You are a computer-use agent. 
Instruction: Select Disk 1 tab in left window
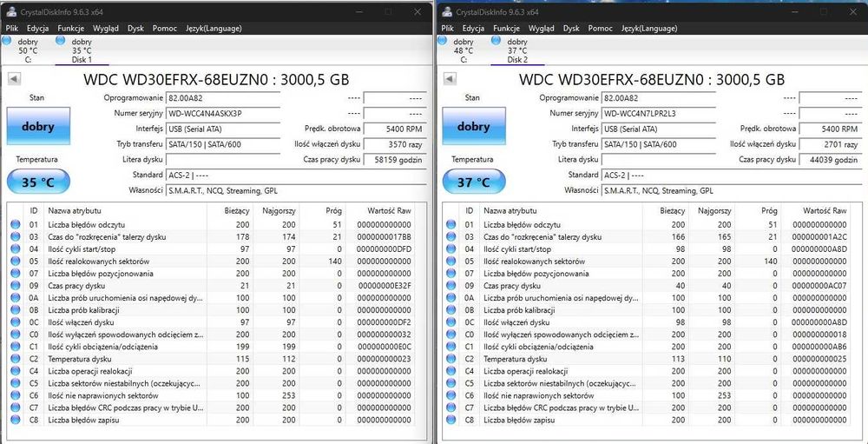(x=82, y=50)
